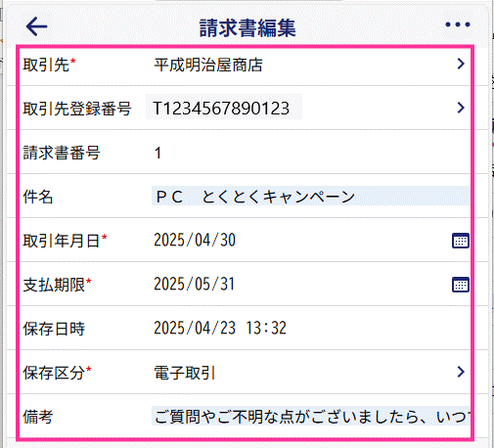Open calendar picker for 取引年月日
The image size is (494, 448).
(x=461, y=241)
